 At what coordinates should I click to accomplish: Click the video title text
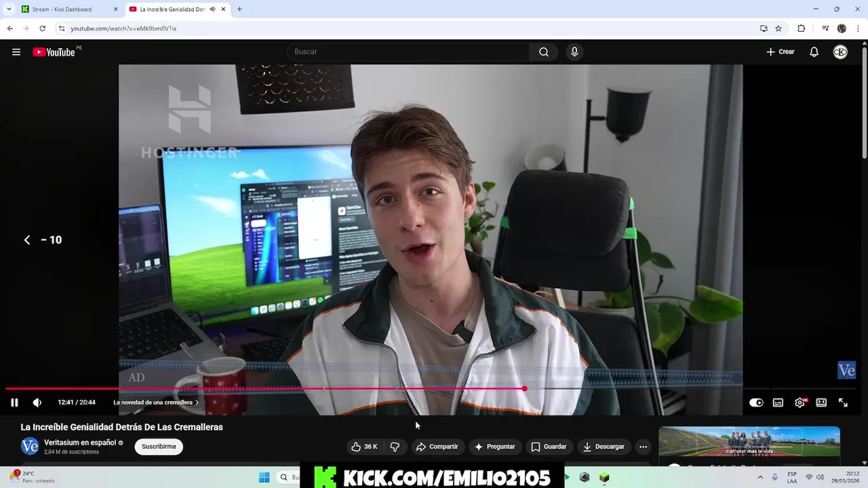pos(122,427)
